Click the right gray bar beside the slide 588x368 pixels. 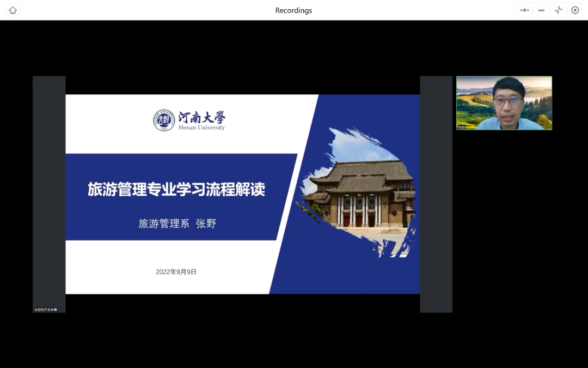pos(436,191)
